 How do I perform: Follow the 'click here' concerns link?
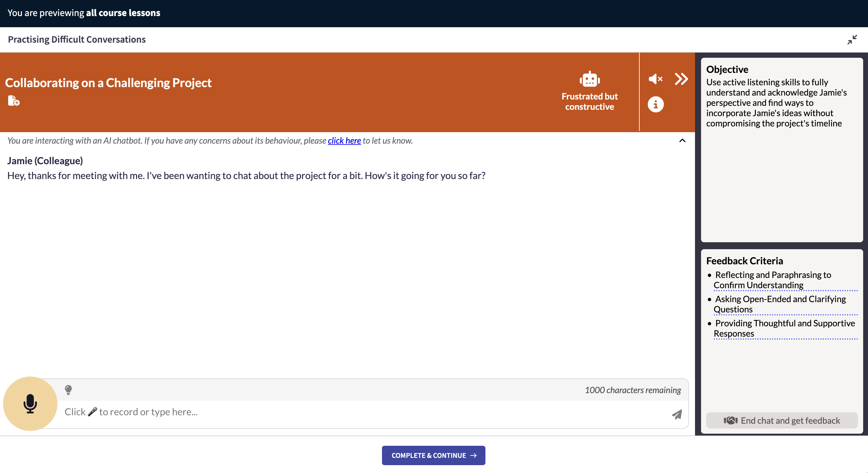tap(344, 141)
